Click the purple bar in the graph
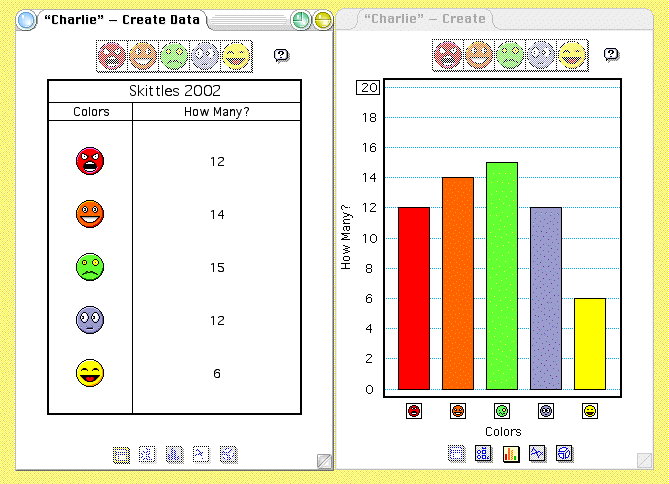Screen dimensions: 669x484 pos(546,298)
